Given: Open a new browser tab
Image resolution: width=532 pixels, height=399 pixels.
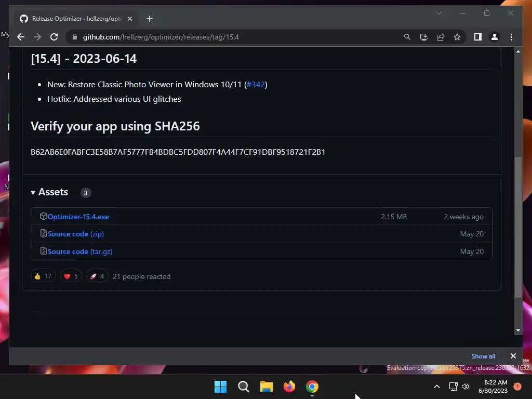Looking at the screenshot, I should point(150,19).
